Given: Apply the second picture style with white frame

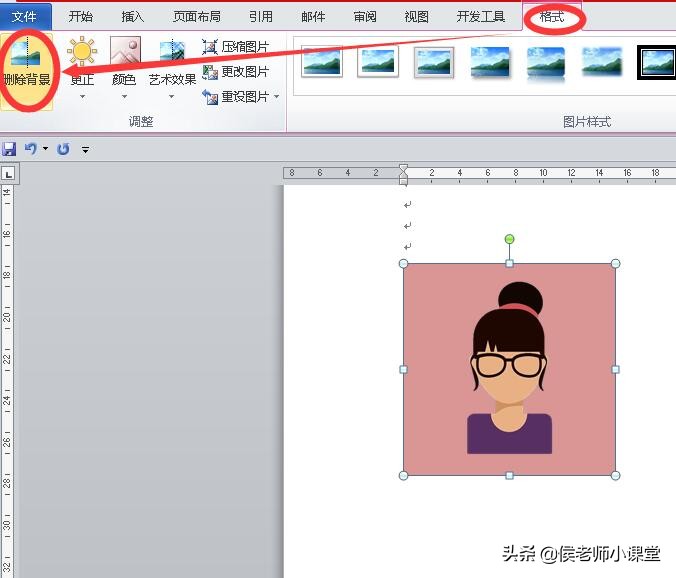Looking at the screenshot, I should (x=378, y=62).
